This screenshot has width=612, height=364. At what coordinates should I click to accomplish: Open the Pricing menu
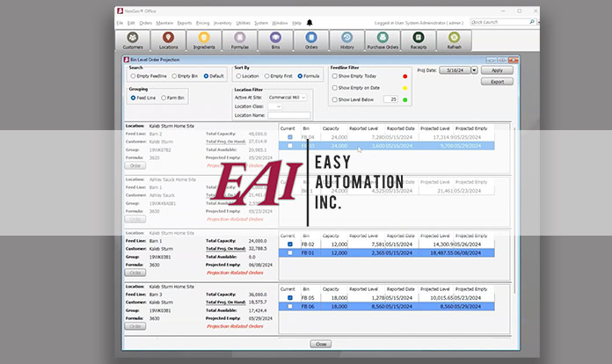pos(202,23)
